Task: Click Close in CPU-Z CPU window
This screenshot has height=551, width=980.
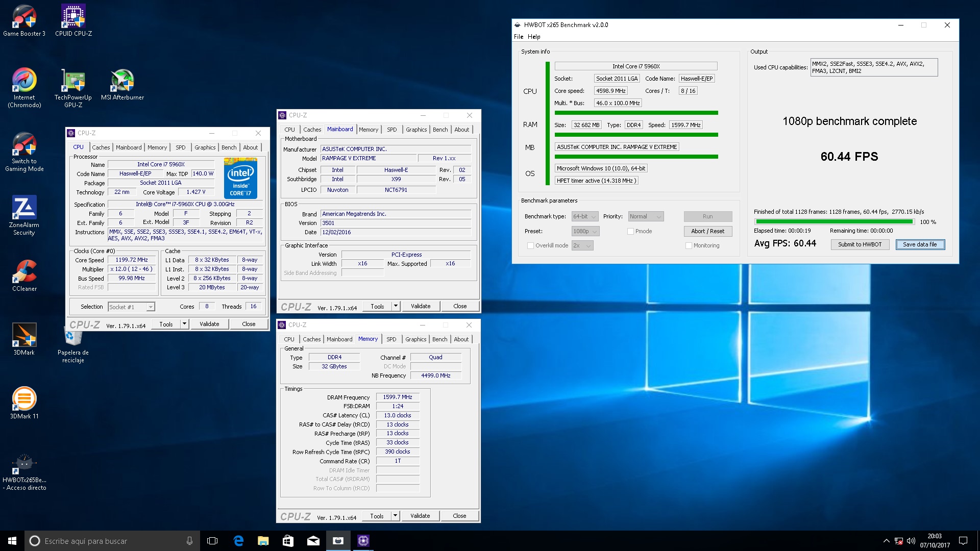Action: click(x=249, y=324)
